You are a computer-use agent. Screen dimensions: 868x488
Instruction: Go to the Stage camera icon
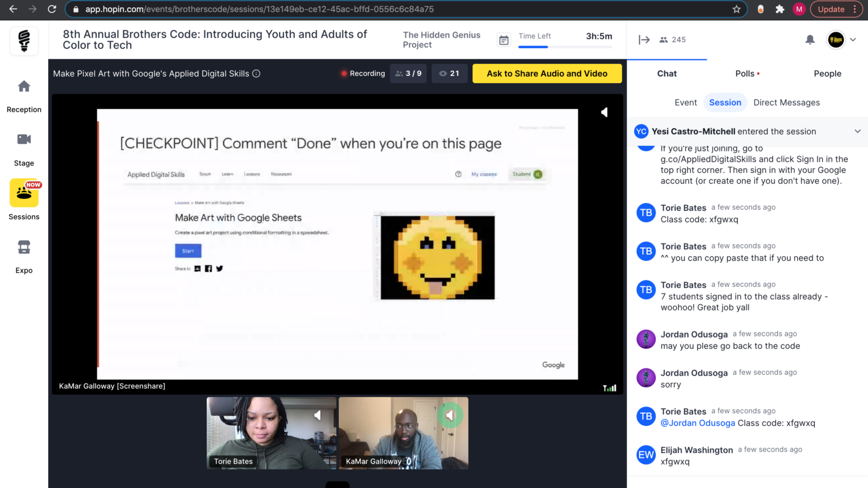[24, 140]
